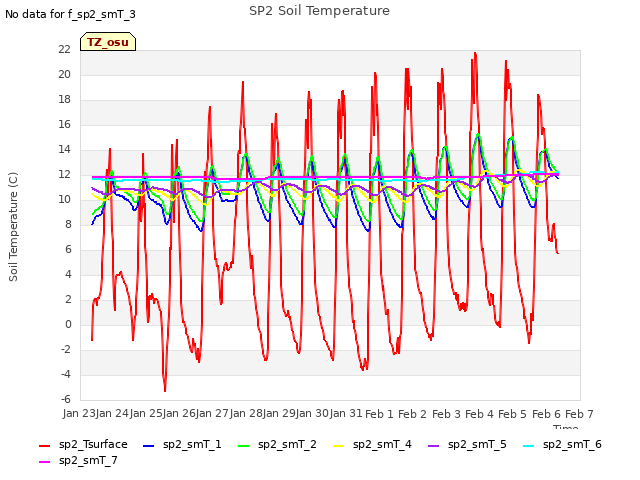Click the red surface peak near 22 on Feb 4
The image size is (640, 480).
coord(475,53)
